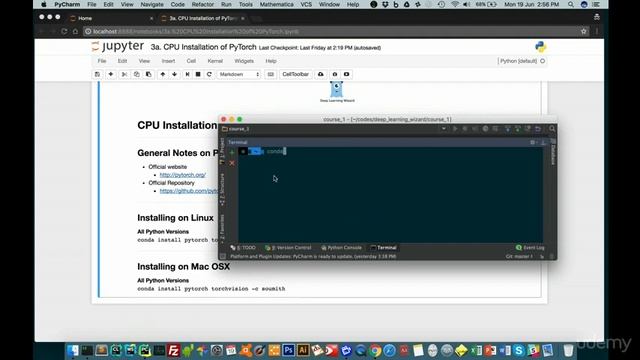Open the VCS menu in the menu bar
Image resolution: width=640 pixels, height=360 pixels.
(306, 4)
